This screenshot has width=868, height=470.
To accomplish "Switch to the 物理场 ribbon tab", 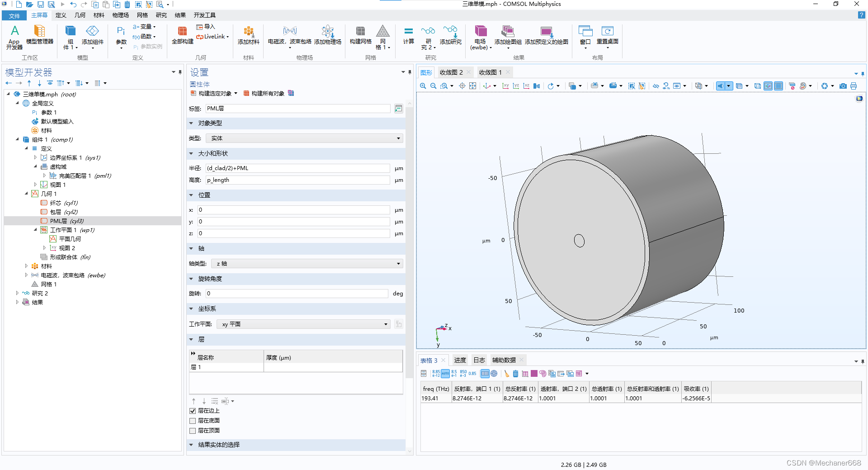I will (x=121, y=15).
